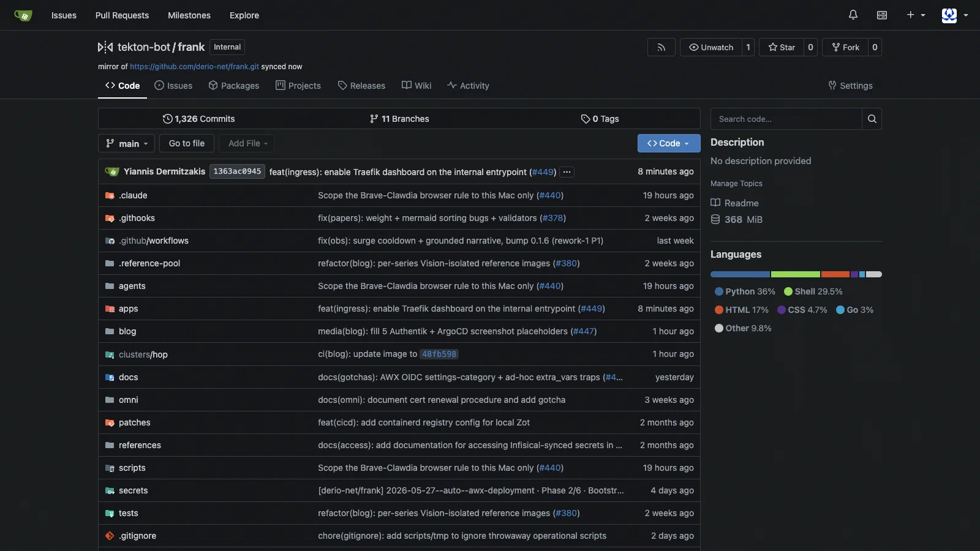Click the patches folder icon

[x=110, y=422]
